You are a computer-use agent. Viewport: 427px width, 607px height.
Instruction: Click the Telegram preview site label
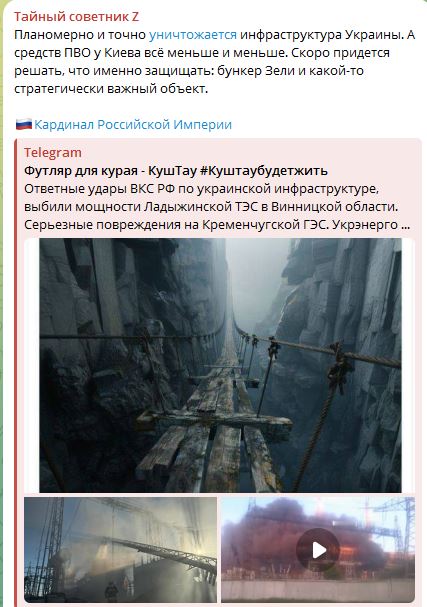[x=53, y=153]
